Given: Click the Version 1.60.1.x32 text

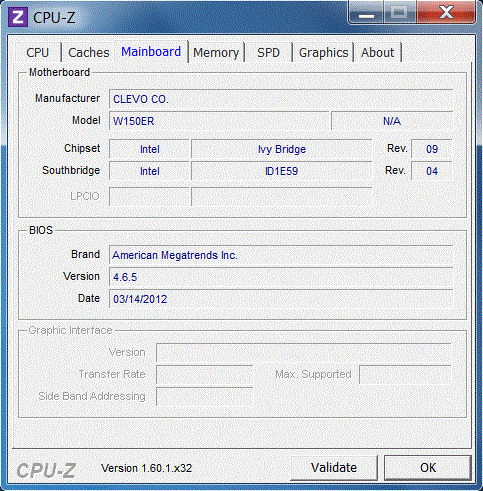Looking at the screenshot, I should pyautogui.click(x=147, y=468).
